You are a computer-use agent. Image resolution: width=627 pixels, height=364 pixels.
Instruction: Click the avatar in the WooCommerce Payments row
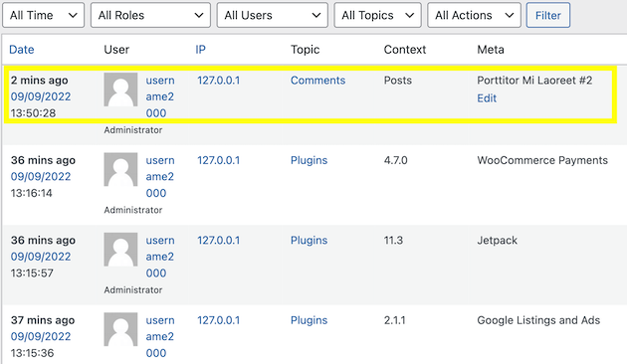click(120, 169)
